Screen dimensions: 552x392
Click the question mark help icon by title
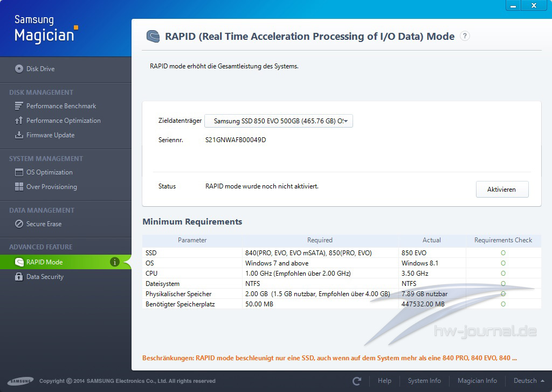[x=465, y=36]
